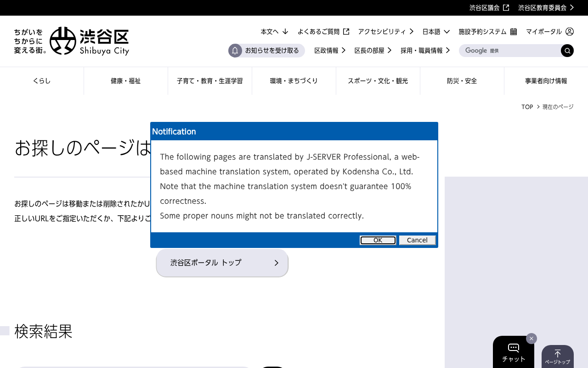Open the チャット chat widget
This screenshot has height=368, width=588.
coord(514,352)
